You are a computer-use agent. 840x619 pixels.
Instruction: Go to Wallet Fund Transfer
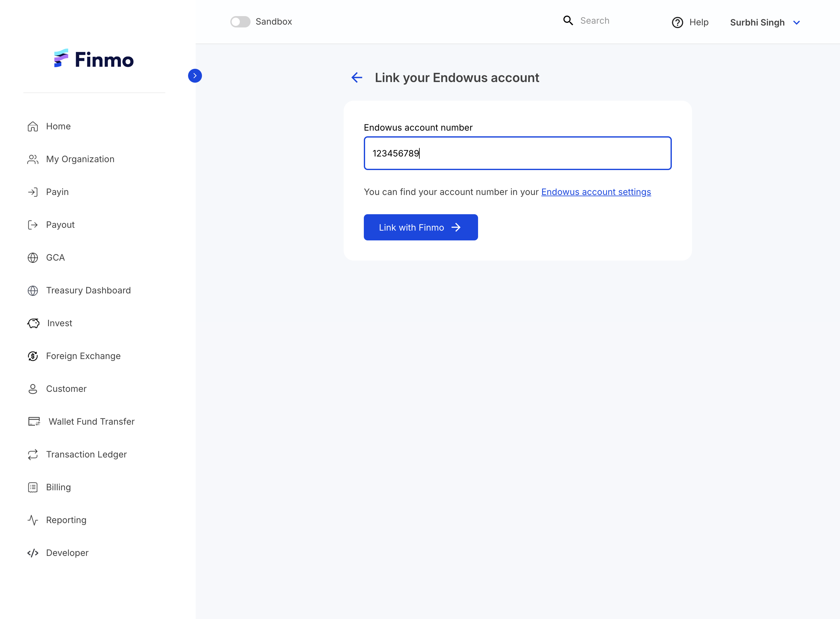[92, 422]
